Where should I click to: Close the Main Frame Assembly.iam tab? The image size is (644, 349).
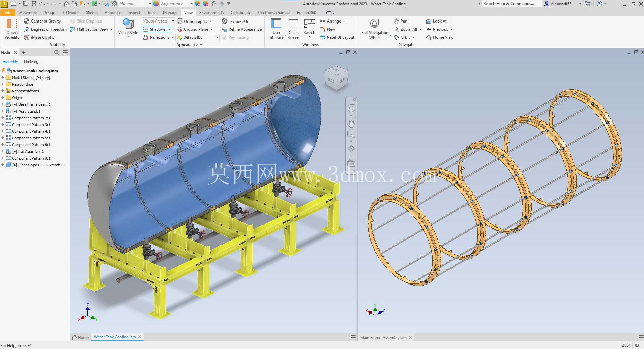pos(410,338)
